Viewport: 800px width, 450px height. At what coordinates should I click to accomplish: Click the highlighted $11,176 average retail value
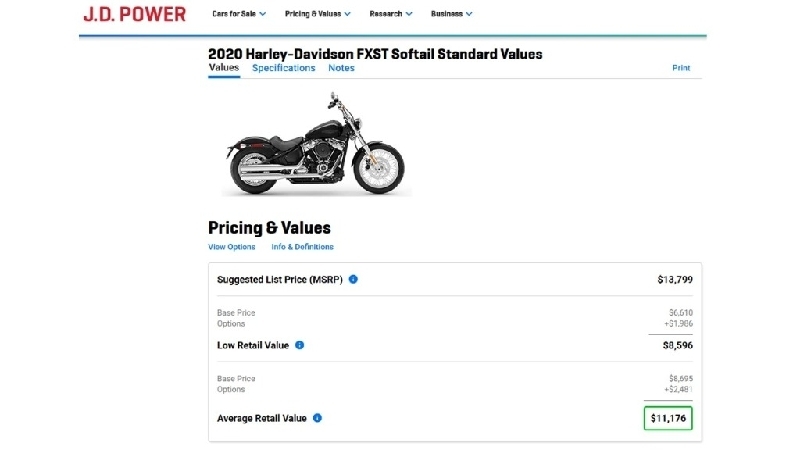pyautogui.click(x=668, y=418)
